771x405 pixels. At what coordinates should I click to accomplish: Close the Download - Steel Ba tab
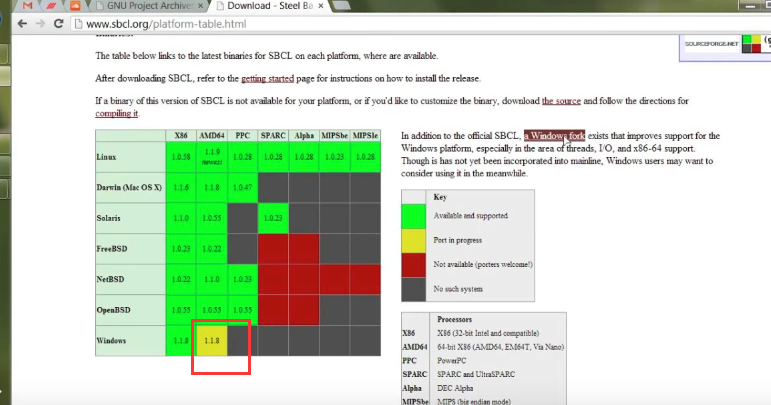(321, 6)
